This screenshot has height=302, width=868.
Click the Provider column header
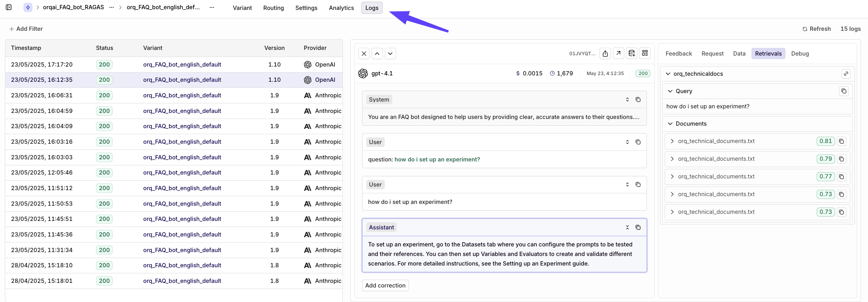(315, 48)
